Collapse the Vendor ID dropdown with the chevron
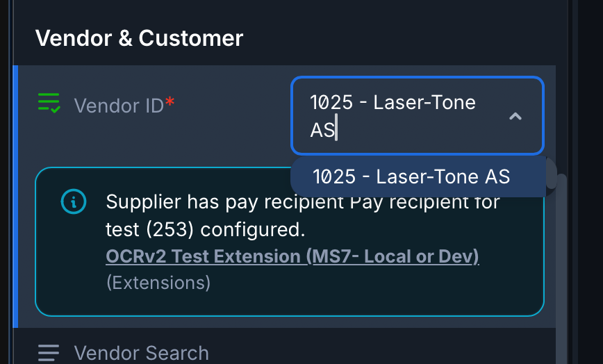Viewport: 603px width, 364px height. (x=515, y=116)
